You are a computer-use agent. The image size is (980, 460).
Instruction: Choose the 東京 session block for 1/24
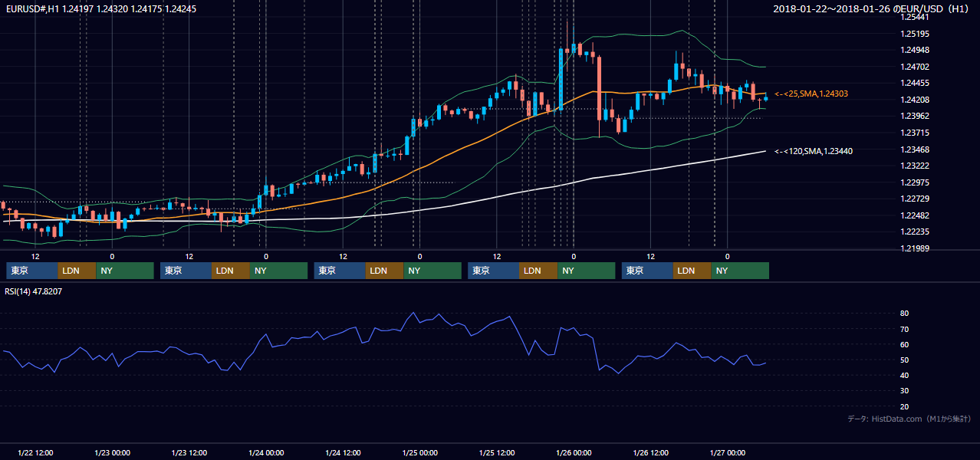pyautogui.click(x=340, y=271)
